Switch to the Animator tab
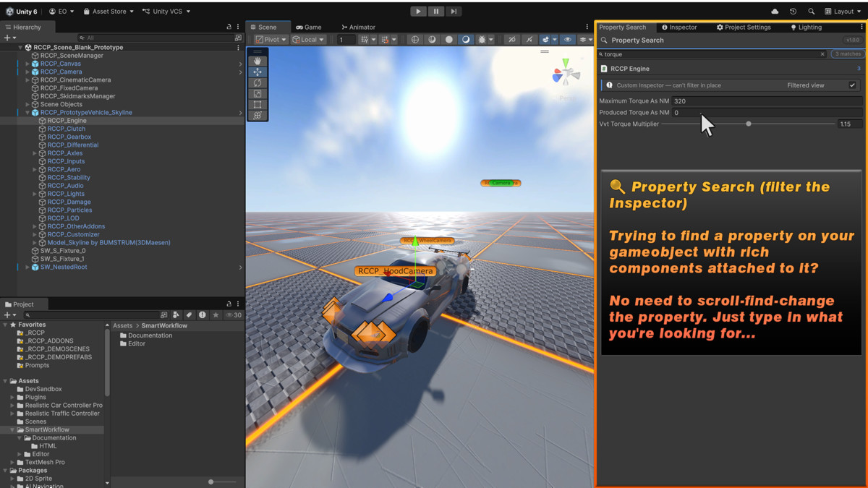This screenshot has width=868, height=488. (358, 27)
